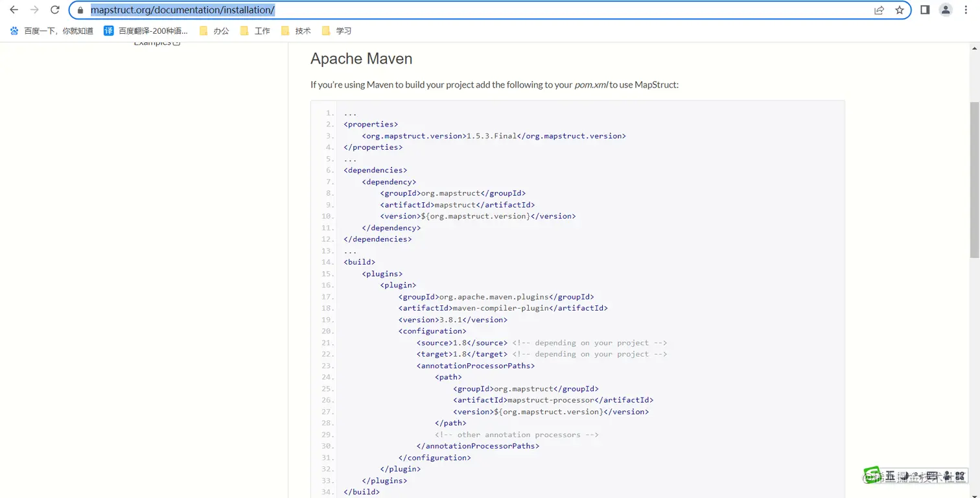Click the target 1.8 line

coord(462,354)
